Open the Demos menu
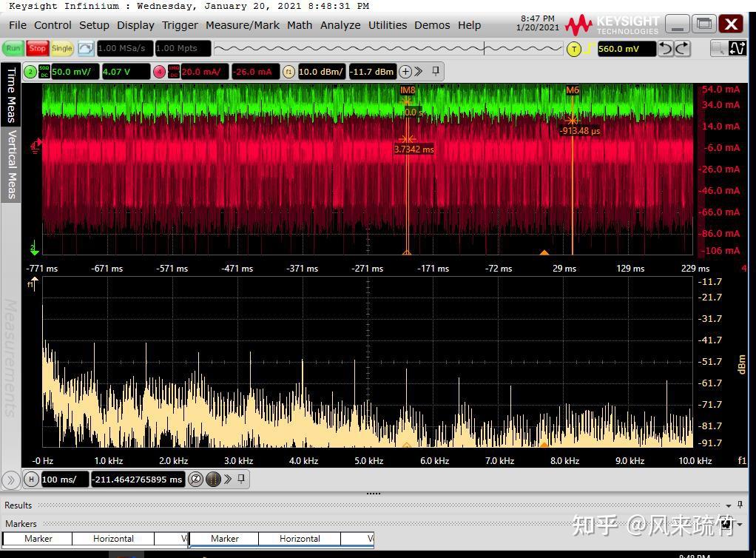Viewport: 756px width, 558px height. (432, 25)
